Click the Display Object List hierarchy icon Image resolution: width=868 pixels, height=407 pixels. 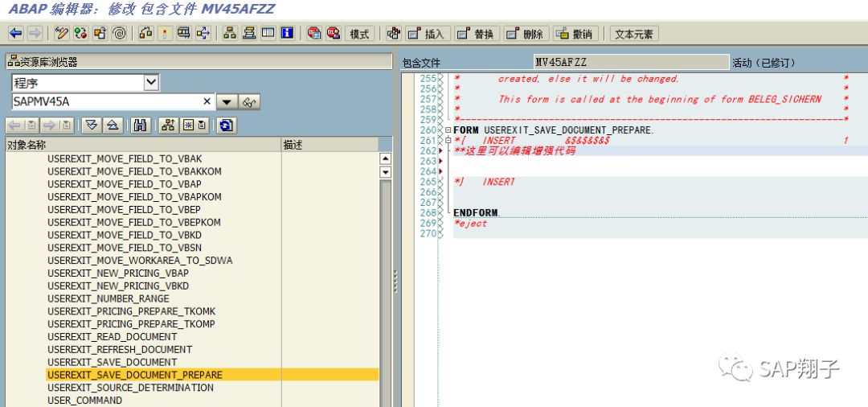[230, 33]
